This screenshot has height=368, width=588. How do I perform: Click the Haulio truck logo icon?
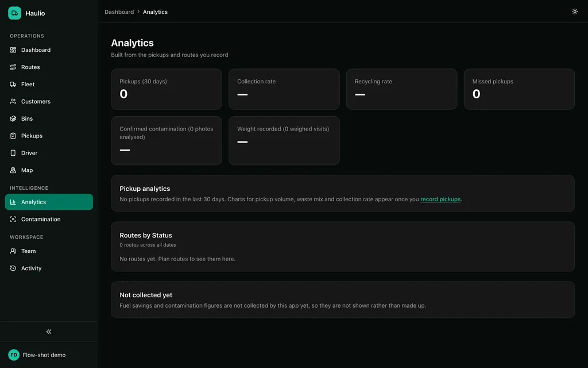point(14,13)
